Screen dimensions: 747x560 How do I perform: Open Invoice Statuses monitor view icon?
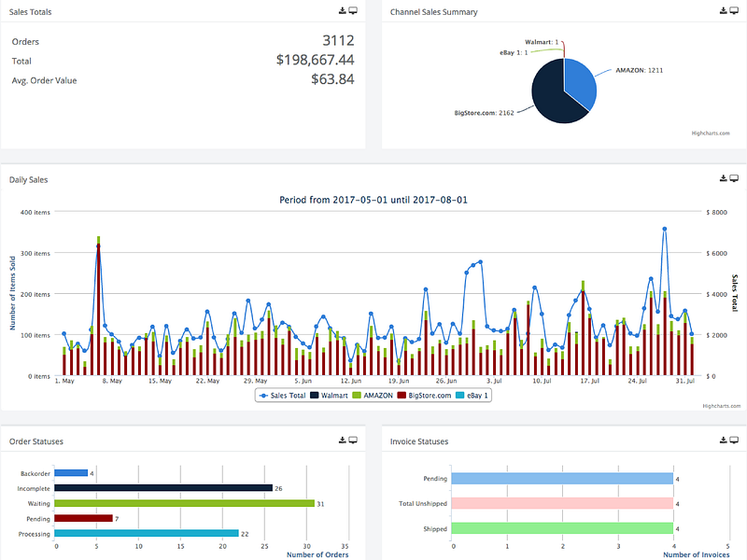(x=734, y=440)
